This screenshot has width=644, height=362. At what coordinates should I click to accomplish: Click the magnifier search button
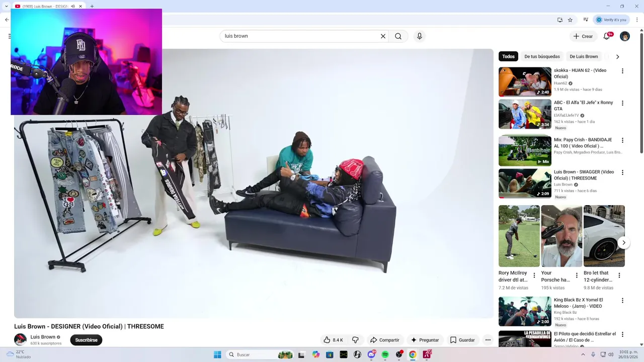click(398, 36)
